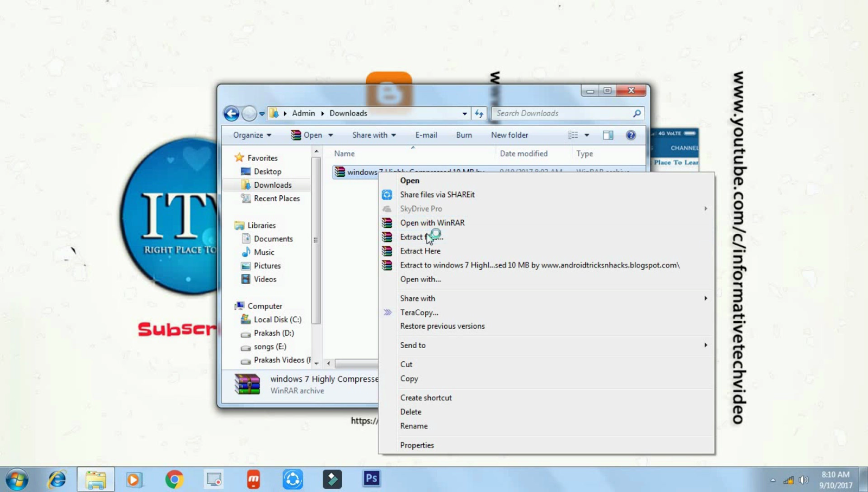Open Recent Places in the navigation pane
This screenshot has width=868, height=492.
(270, 199)
